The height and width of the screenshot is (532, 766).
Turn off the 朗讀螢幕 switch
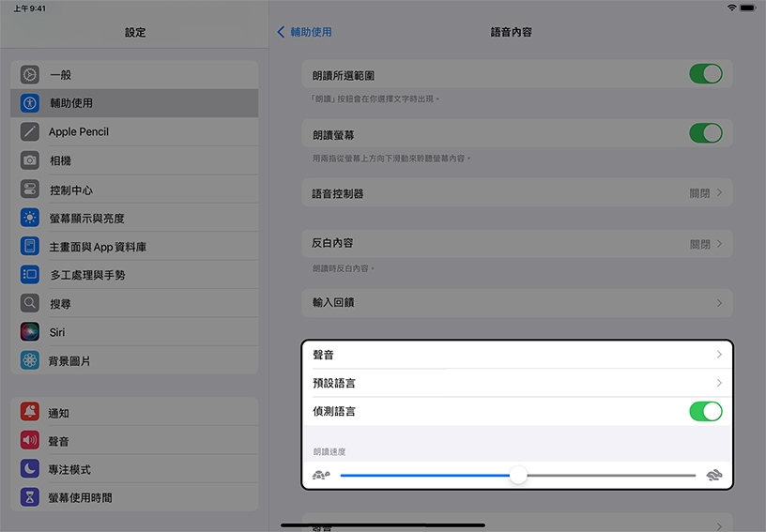tap(705, 132)
